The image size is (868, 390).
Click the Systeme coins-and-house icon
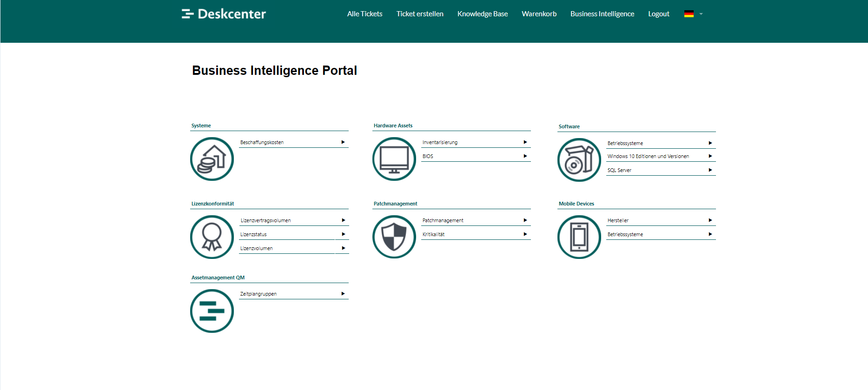click(212, 159)
